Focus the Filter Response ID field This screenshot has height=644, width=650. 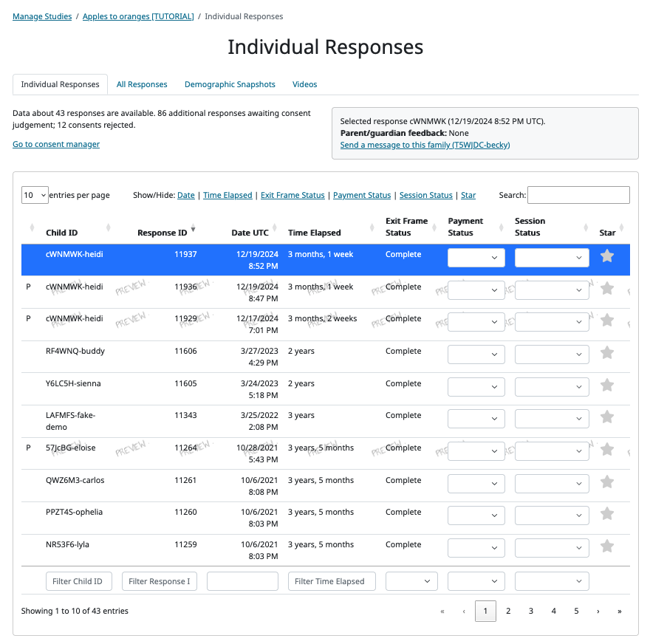160,581
